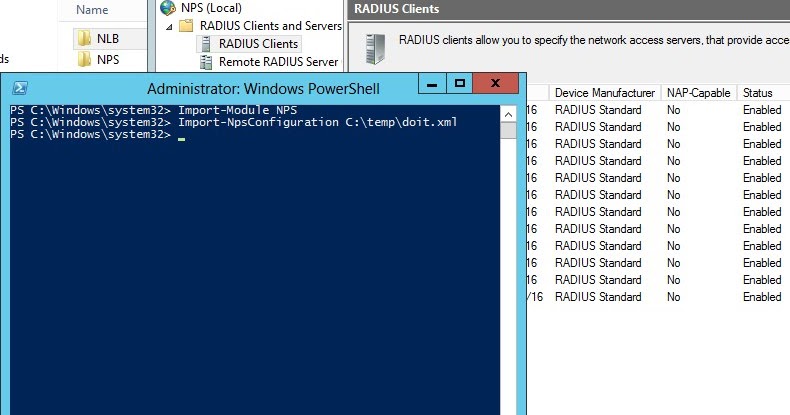Select RADIUS Clients in the tree
The height and width of the screenshot is (415, 790).
[258, 44]
